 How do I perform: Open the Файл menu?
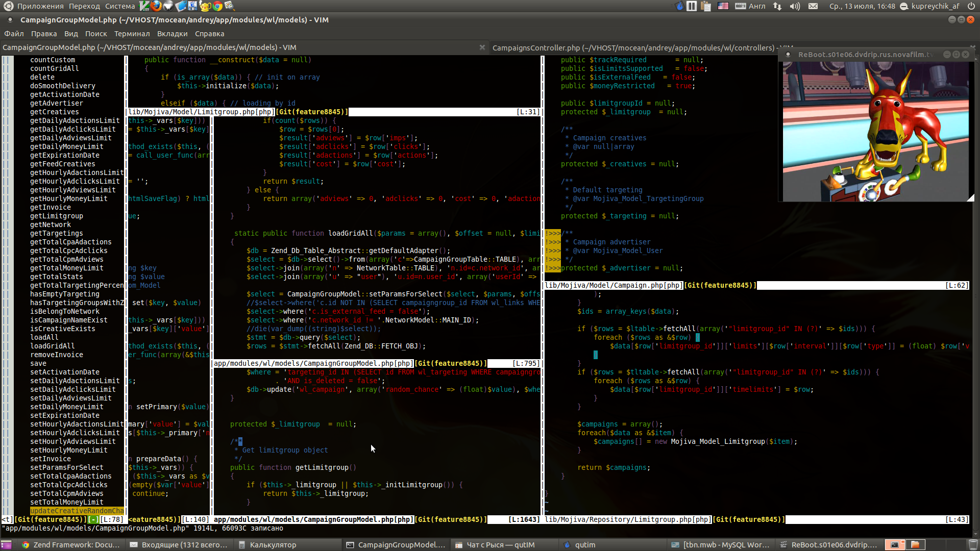point(14,34)
